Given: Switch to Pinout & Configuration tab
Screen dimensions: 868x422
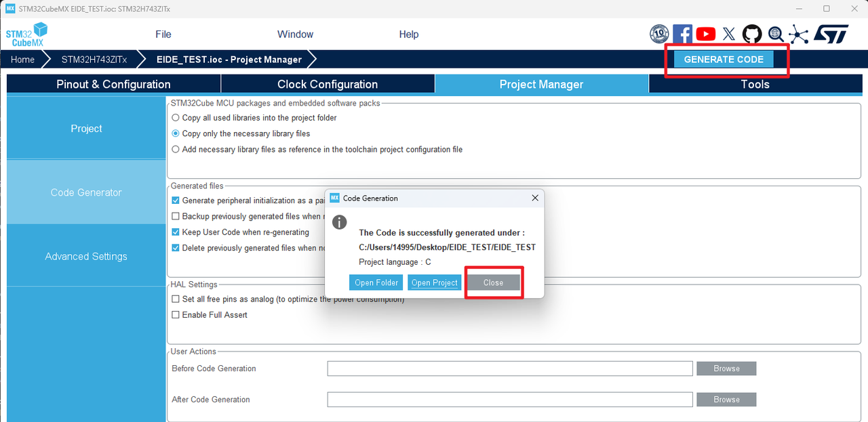Looking at the screenshot, I should 113,84.
